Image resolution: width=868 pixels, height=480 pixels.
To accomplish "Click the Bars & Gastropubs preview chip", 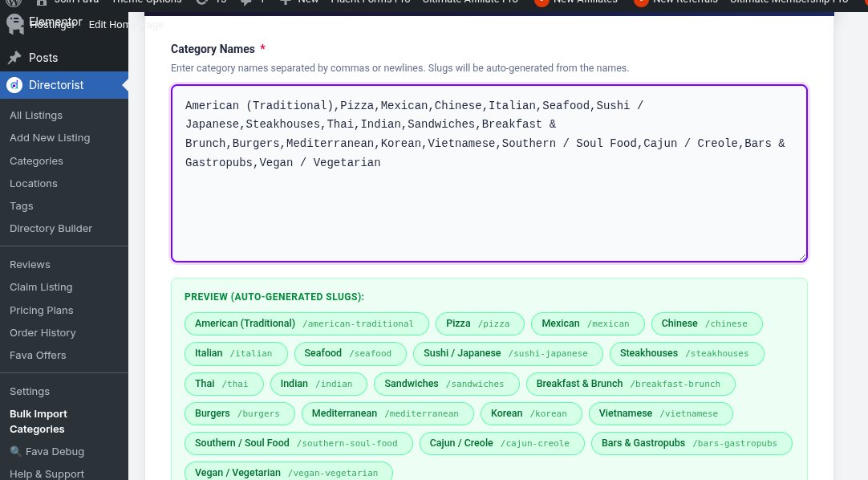I will pyautogui.click(x=692, y=443).
